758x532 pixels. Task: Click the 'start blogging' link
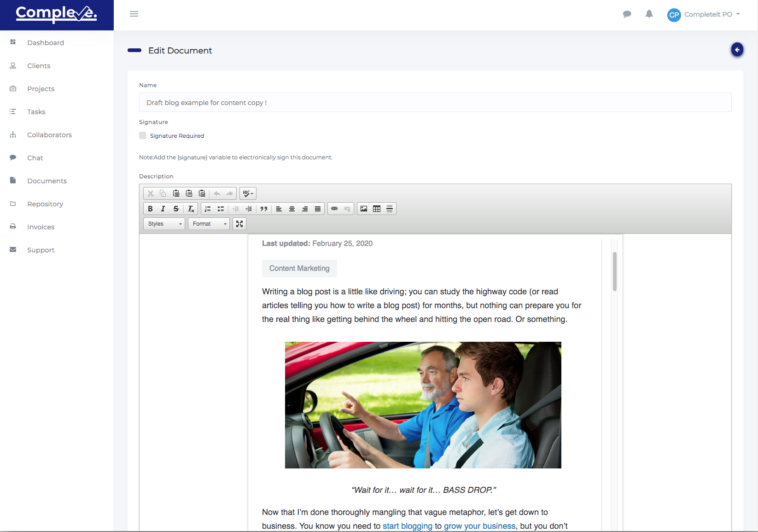(x=408, y=526)
